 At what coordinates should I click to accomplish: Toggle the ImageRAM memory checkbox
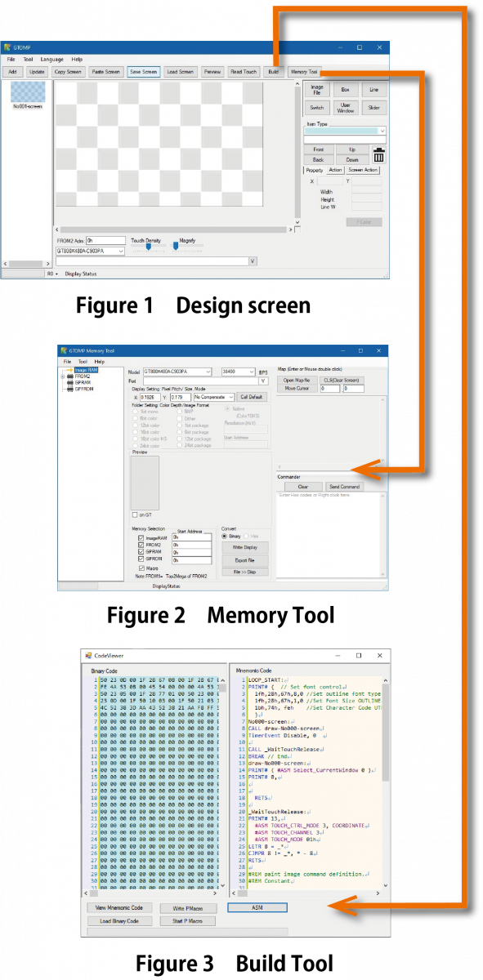click(x=141, y=538)
